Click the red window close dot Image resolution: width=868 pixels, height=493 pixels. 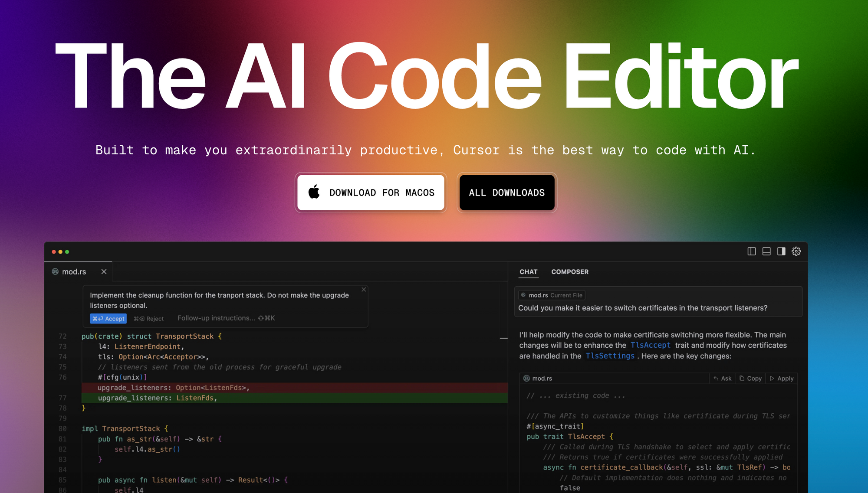54,252
